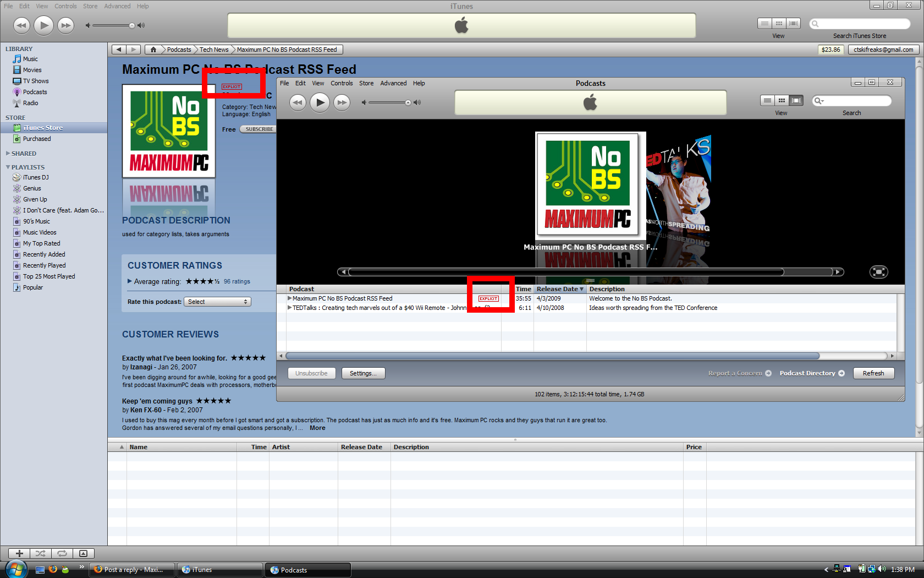This screenshot has height=578, width=924.
Task: Open Radio in sidebar
Action: click(30, 103)
